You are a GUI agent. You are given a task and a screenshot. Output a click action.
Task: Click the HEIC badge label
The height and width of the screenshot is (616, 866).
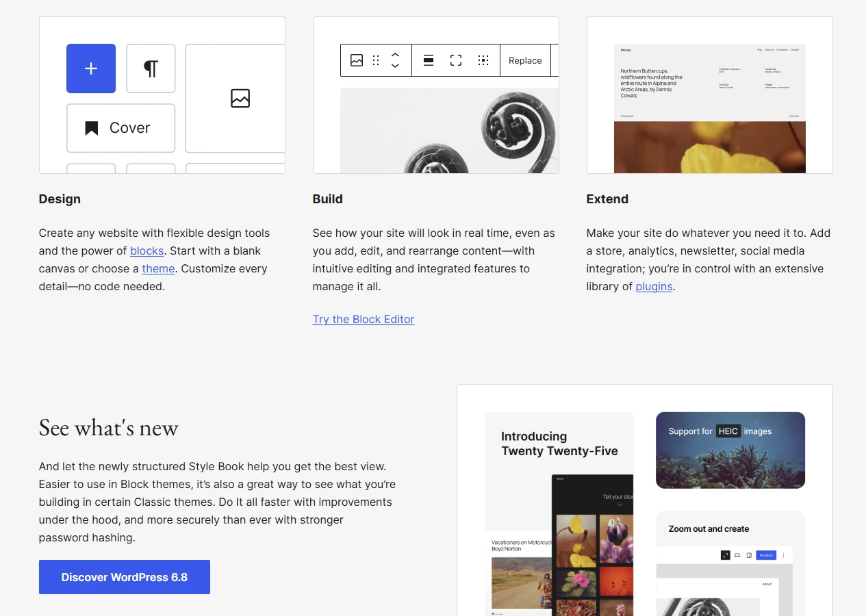[728, 431]
